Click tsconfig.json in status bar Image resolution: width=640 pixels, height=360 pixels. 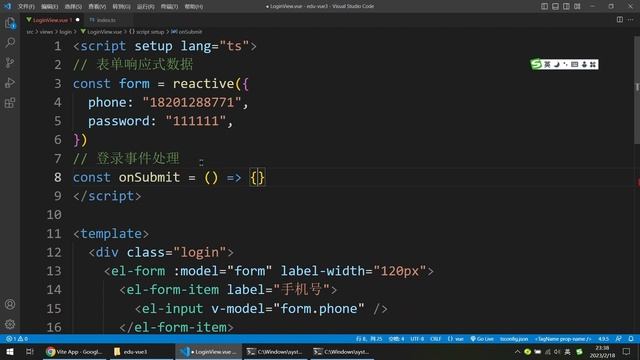coord(514,339)
